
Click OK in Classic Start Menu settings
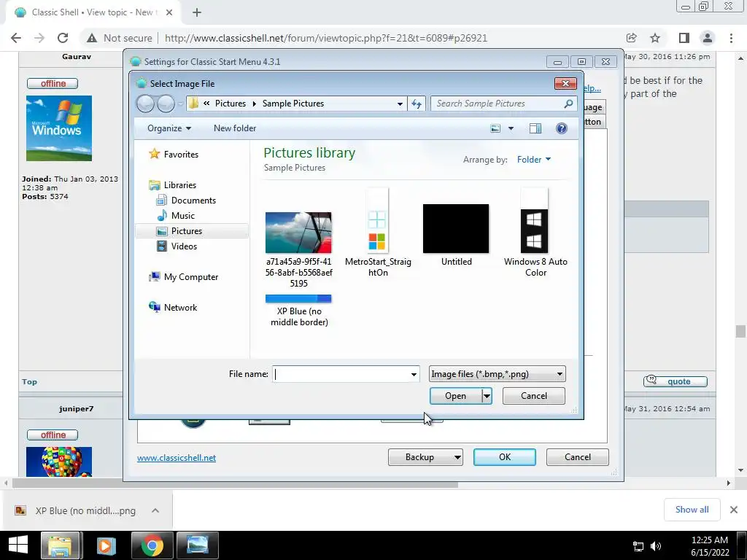pos(505,457)
